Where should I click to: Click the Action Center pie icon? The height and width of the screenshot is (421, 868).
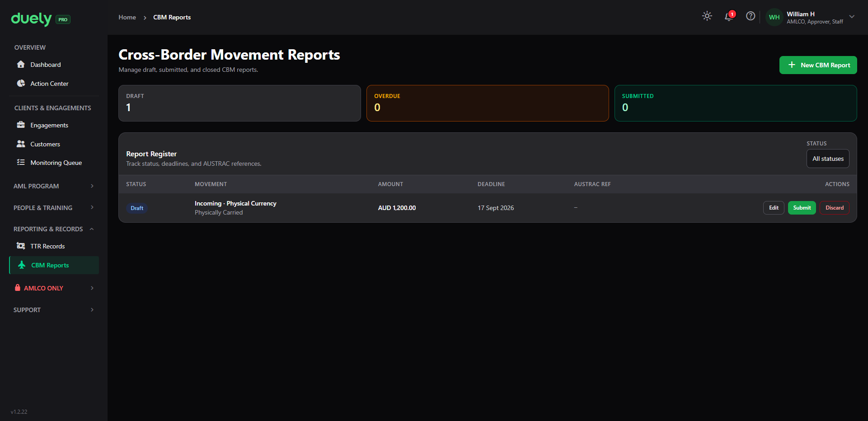pos(21,83)
